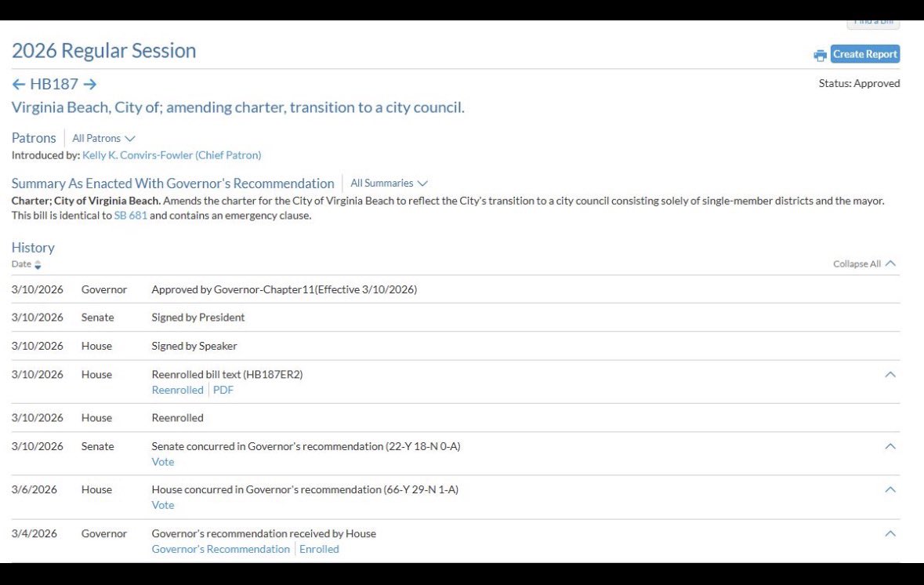Collapse Governor's recommendation received row
924x585 pixels.
[x=890, y=534]
